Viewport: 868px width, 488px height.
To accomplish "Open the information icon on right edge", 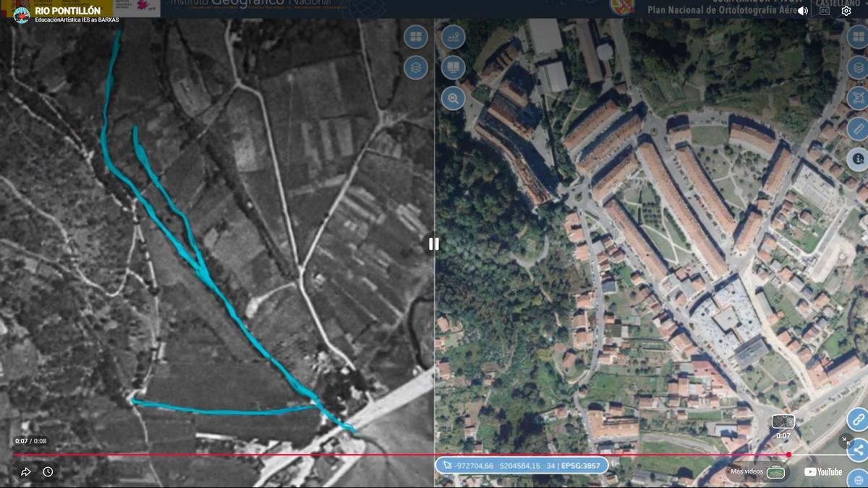I will (x=858, y=158).
